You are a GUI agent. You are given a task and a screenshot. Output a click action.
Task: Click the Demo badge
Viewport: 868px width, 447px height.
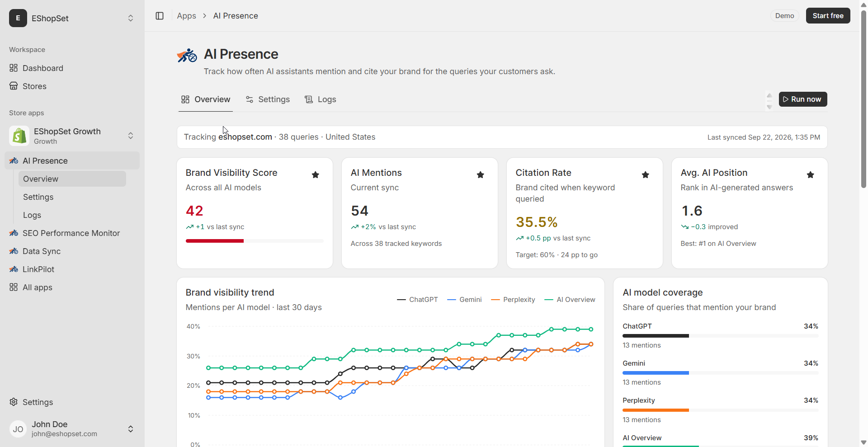click(x=784, y=16)
